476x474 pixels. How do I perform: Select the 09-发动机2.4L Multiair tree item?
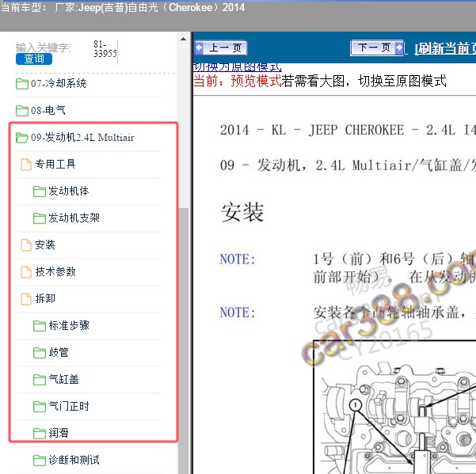click(x=82, y=138)
